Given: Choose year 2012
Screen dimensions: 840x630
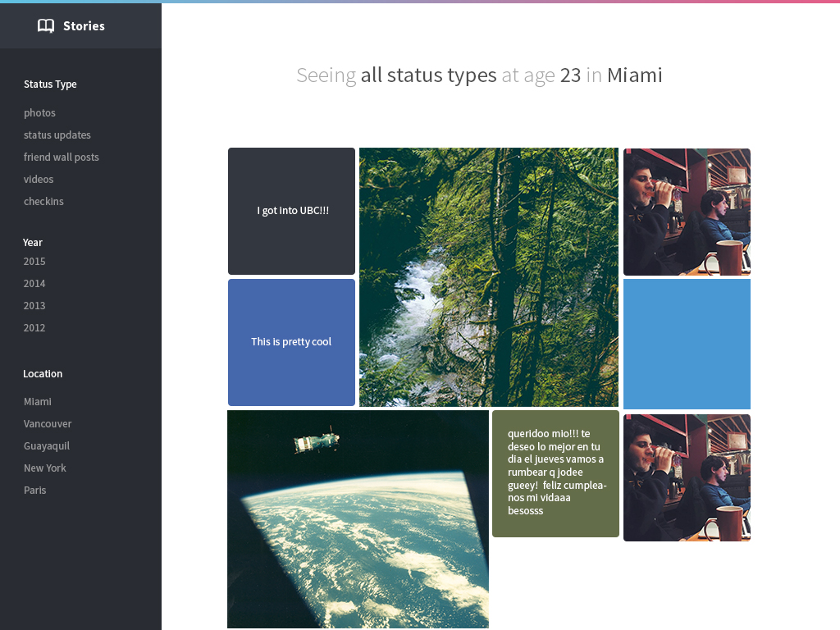Looking at the screenshot, I should (34, 327).
